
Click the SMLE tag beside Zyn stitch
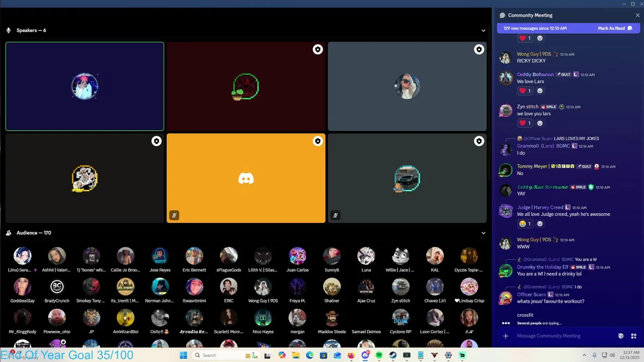548,107
